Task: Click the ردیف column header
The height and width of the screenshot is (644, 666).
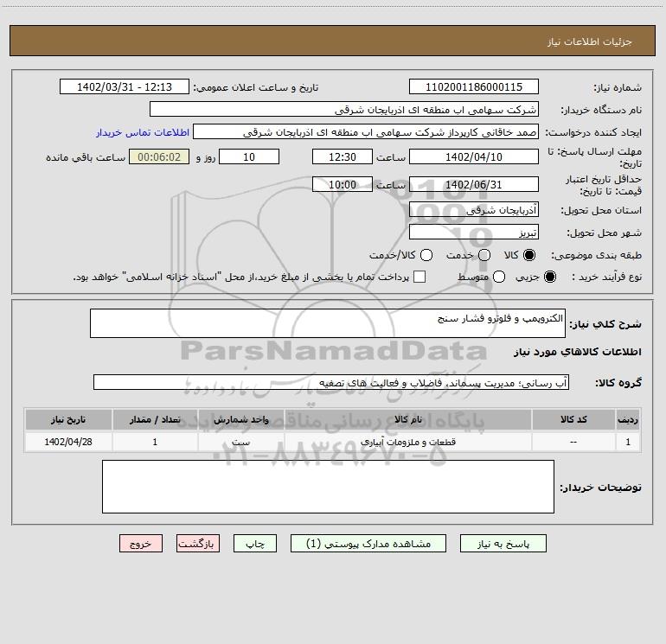Action: (628, 419)
